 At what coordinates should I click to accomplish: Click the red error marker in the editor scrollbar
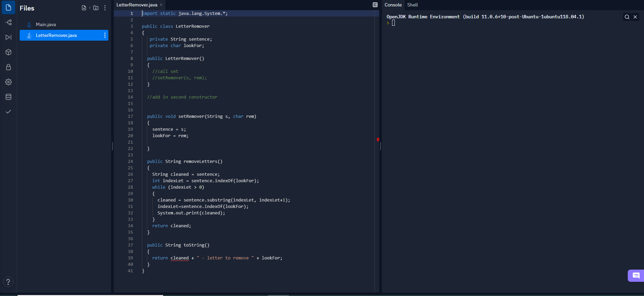point(378,140)
